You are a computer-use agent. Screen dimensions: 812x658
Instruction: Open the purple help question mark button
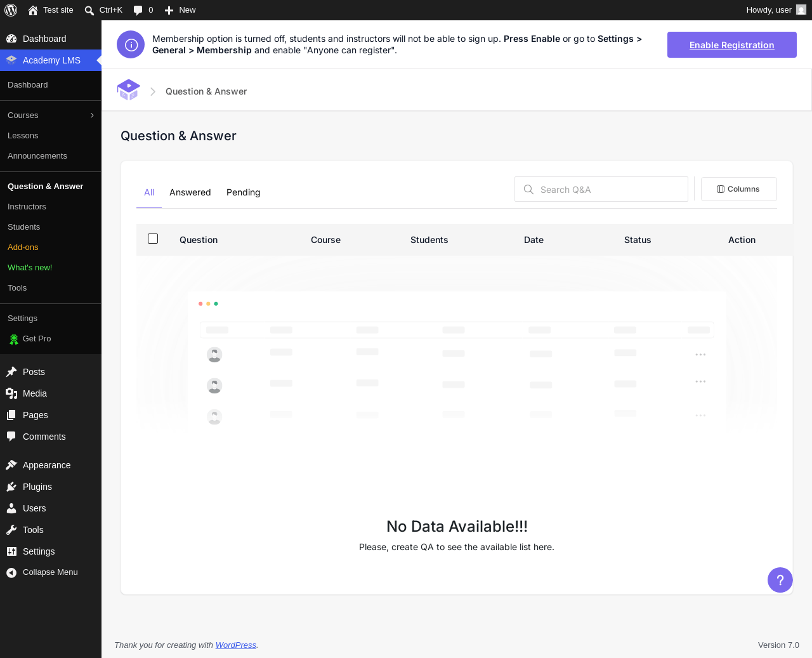[780, 580]
